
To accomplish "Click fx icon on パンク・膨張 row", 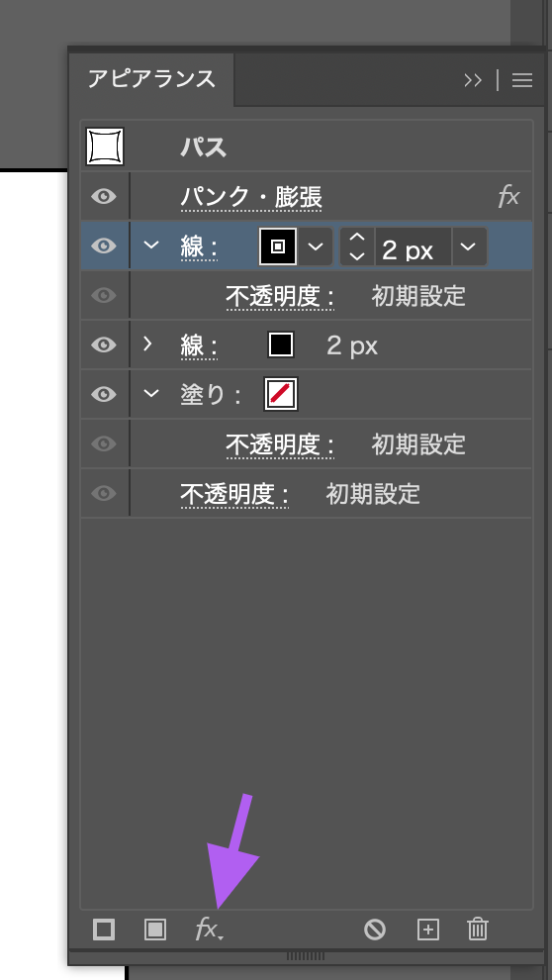I will (x=508, y=197).
